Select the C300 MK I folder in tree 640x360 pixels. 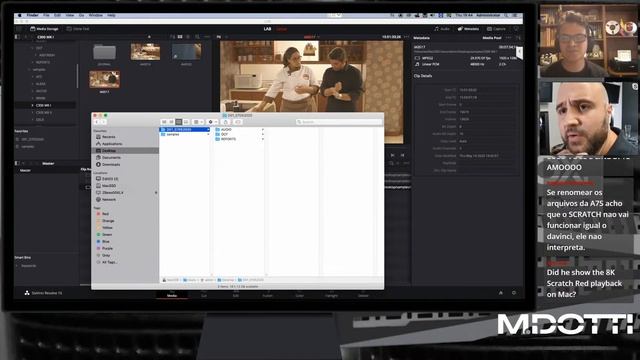[x=44, y=105]
